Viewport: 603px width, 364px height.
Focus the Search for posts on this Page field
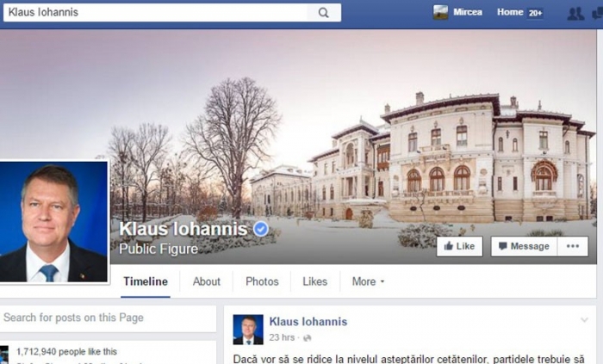pos(108,318)
